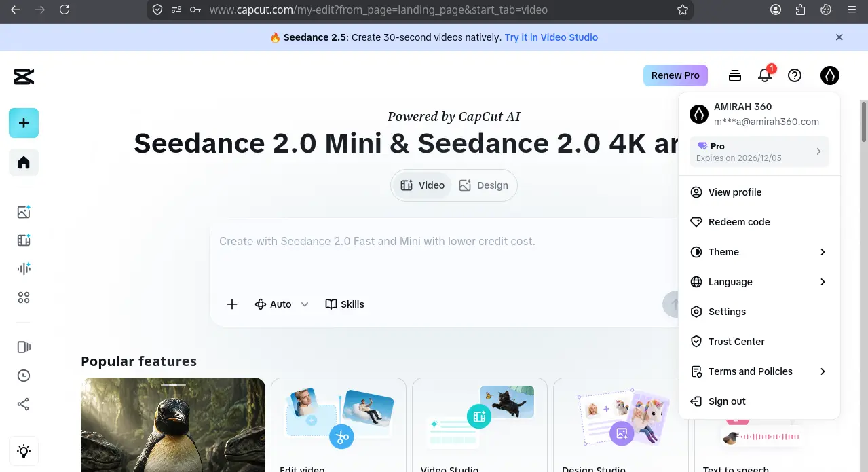
Task: Open the notifications bell
Action: tap(765, 75)
